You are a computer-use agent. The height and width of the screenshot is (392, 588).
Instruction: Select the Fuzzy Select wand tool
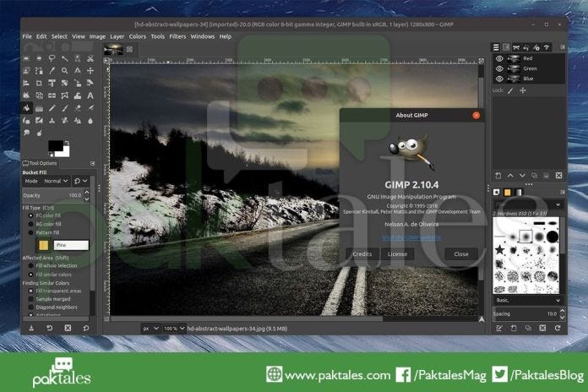(x=65, y=58)
